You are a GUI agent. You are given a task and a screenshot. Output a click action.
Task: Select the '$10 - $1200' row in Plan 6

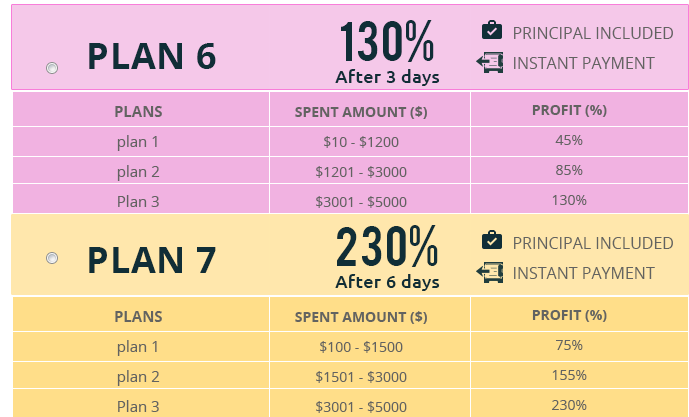pos(361,142)
